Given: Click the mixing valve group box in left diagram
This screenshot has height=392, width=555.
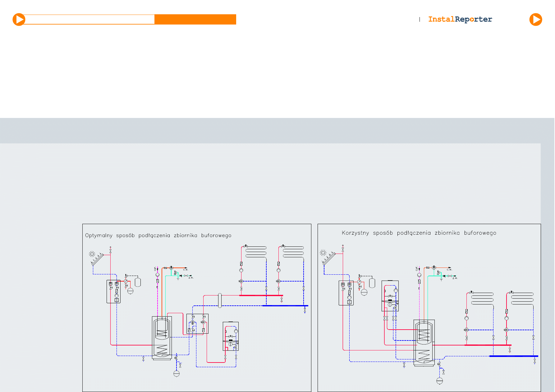Looking at the screenshot, I should pyautogui.click(x=197, y=324).
